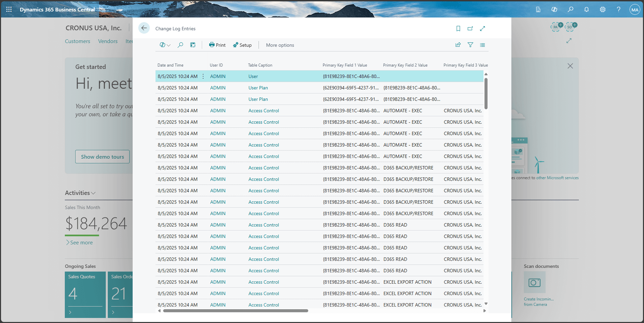
Task: Open the row options menu on the User entry
Action: pyautogui.click(x=203, y=76)
